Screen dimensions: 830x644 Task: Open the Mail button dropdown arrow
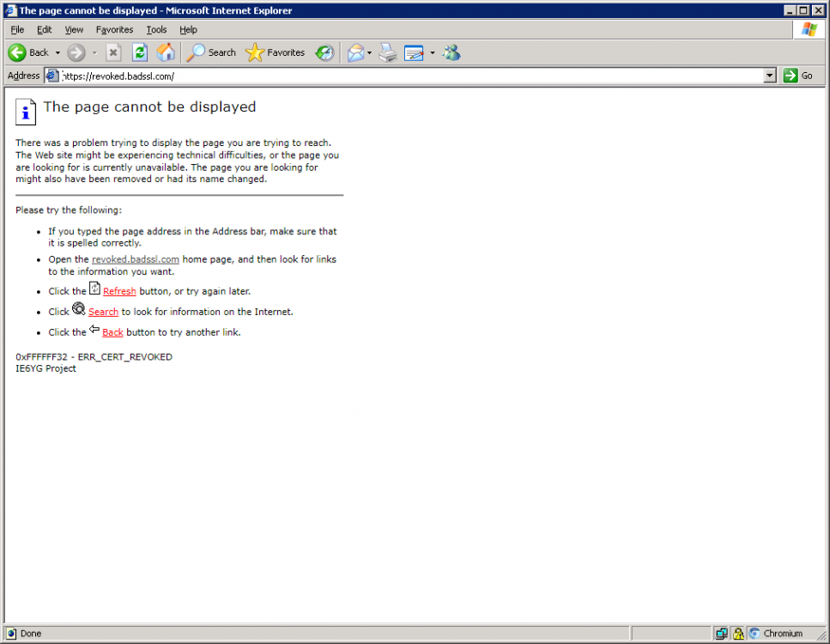point(369,52)
